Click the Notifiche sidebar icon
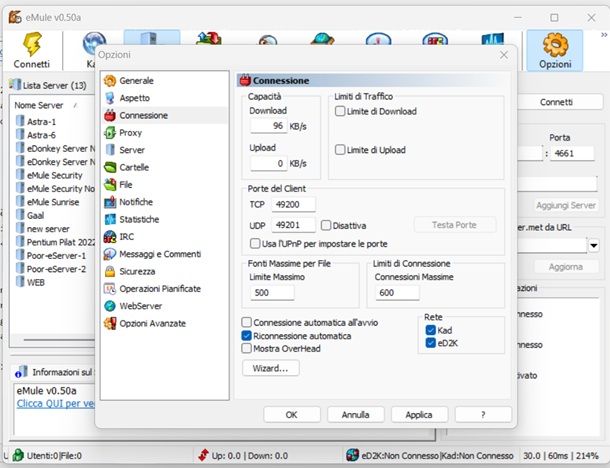The height and width of the screenshot is (468, 610). [110, 202]
